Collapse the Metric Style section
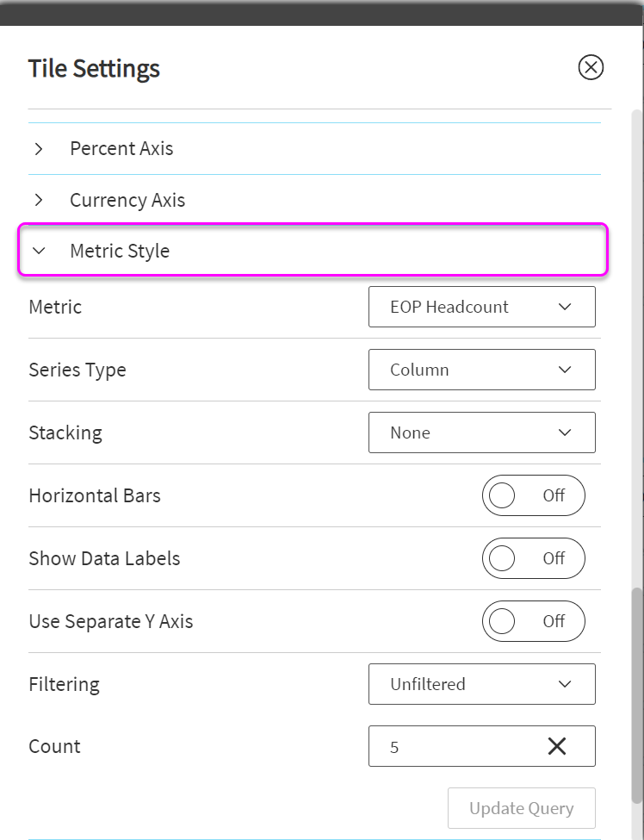Image resolution: width=644 pixels, height=840 pixels. pyautogui.click(x=39, y=252)
